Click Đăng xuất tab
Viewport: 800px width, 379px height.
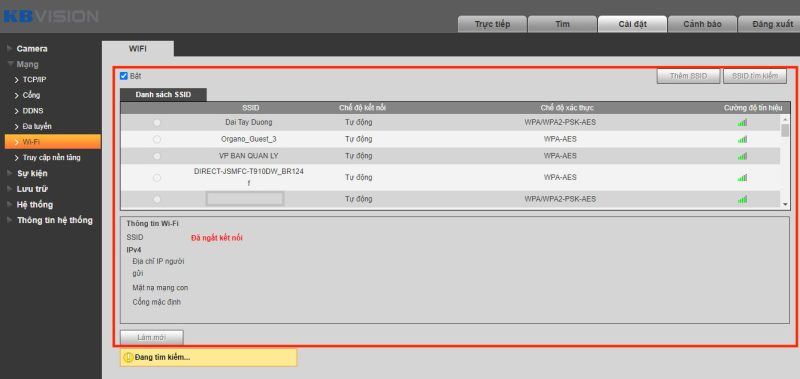tap(769, 24)
